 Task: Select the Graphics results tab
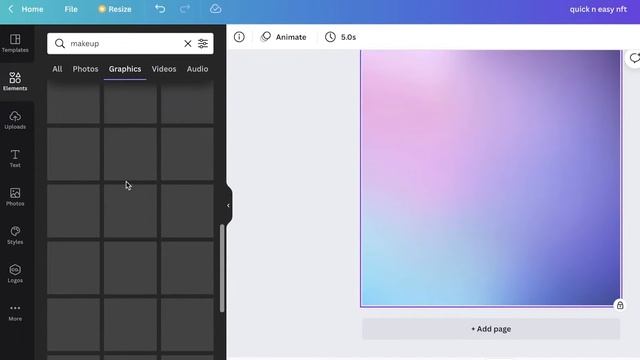pos(125,69)
